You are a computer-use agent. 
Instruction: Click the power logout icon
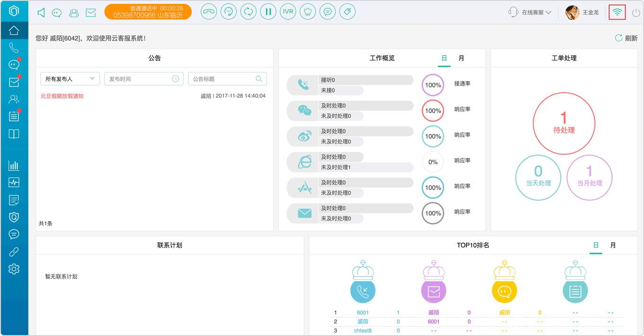[636, 13]
